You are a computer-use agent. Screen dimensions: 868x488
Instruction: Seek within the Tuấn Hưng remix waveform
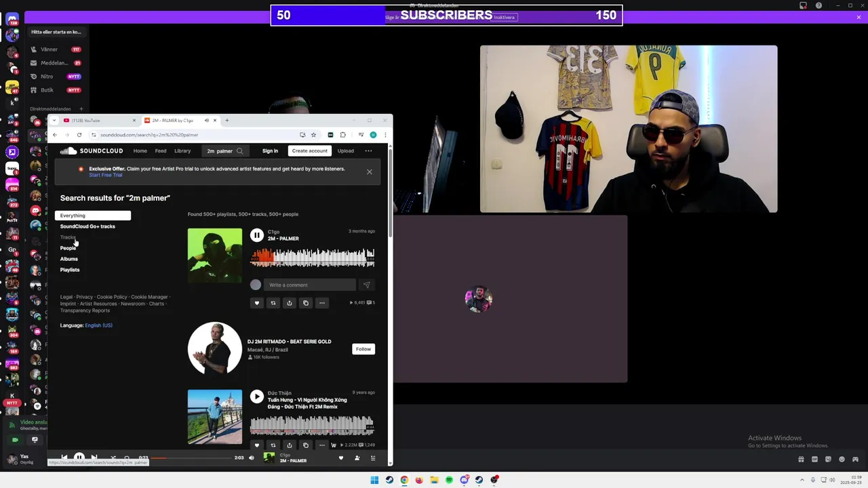click(x=312, y=426)
